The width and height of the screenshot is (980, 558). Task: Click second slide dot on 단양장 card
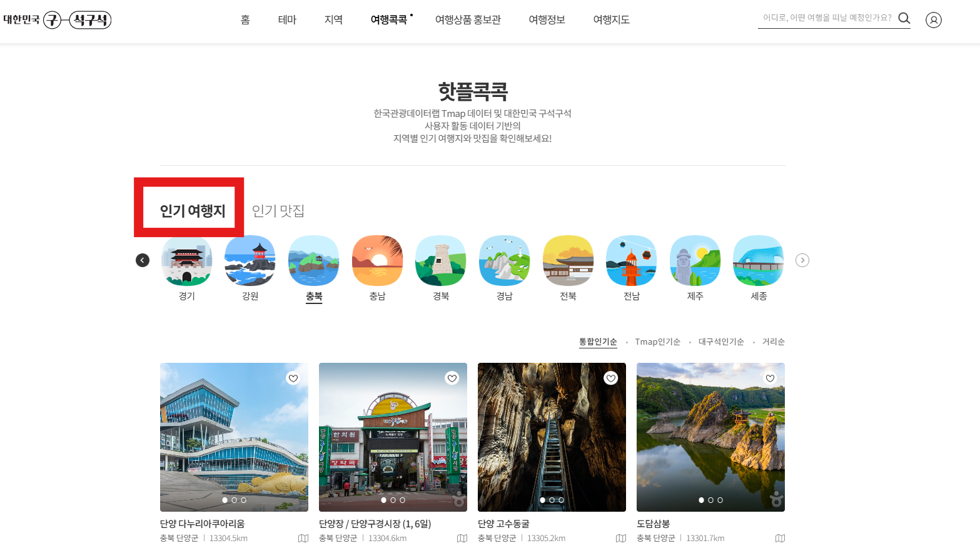pos(392,500)
